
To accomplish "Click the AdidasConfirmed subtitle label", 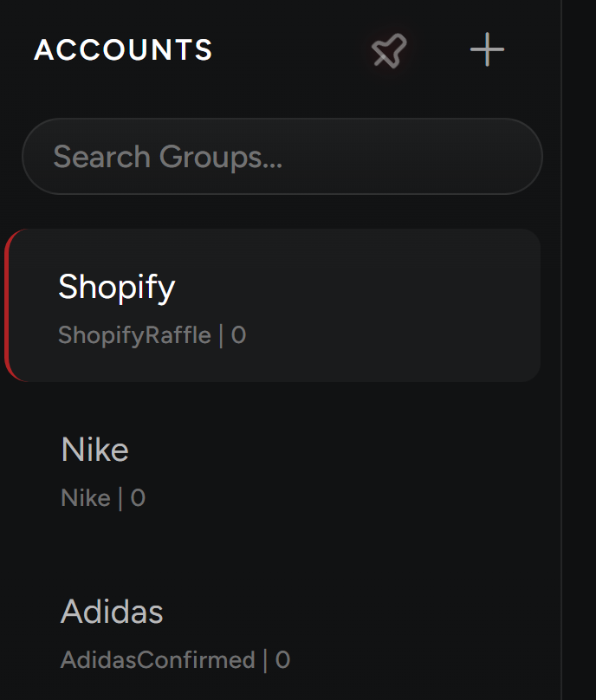I will pos(158,660).
